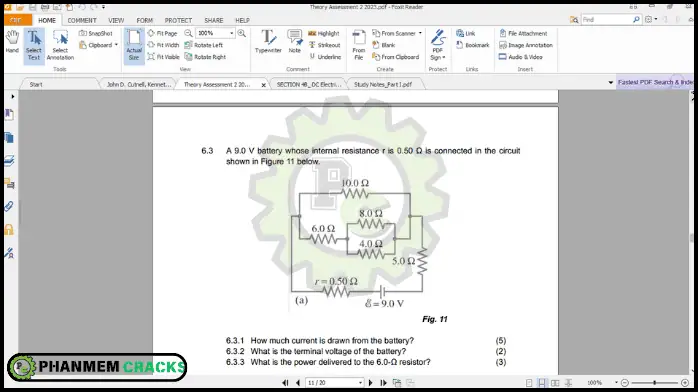Toggle the Highlight text tool
The height and width of the screenshot is (392, 698).
(324, 33)
